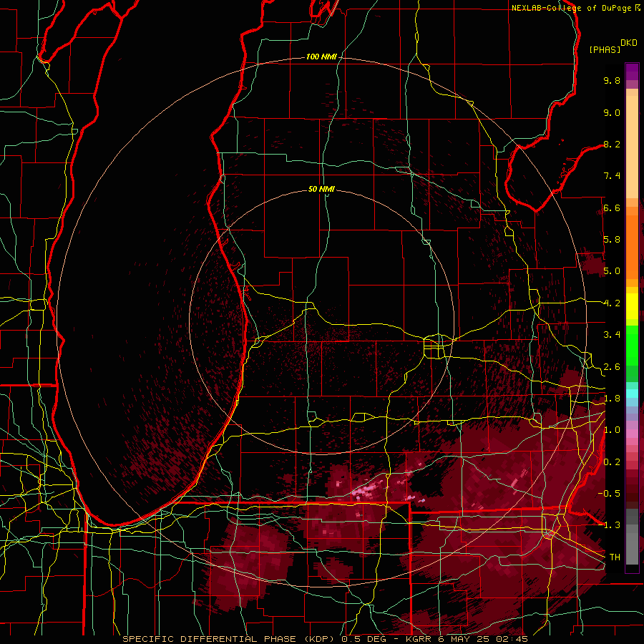Screen dimensions: 644x644
Task: Click the 5.8 legend value
Action: (612, 240)
